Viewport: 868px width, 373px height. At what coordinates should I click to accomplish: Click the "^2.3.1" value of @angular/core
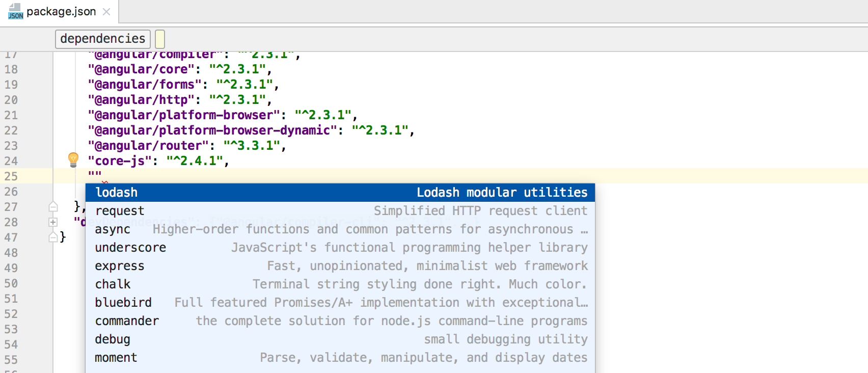point(237,69)
